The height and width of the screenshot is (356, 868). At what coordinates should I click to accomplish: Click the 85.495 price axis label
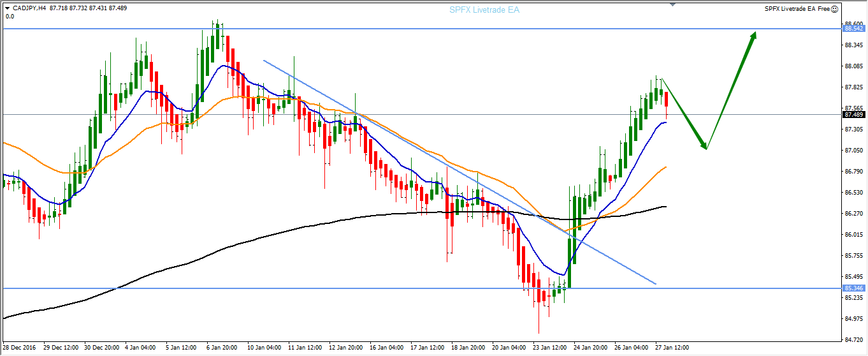pos(853,277)
